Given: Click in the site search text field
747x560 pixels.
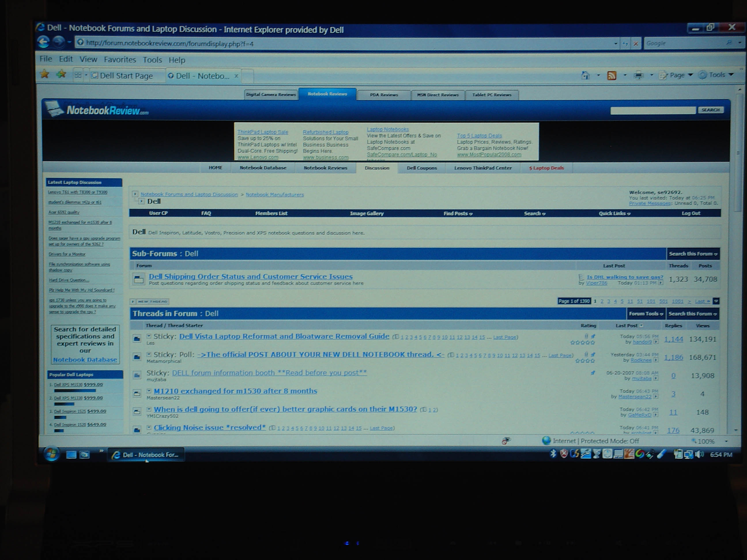Looking at the screenshot, I should pyautogui.click(x=653, y=110).
